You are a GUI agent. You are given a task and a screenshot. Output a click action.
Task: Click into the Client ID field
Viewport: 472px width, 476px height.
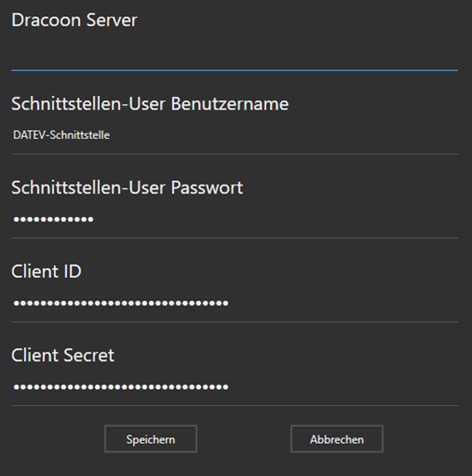(234, 303)
